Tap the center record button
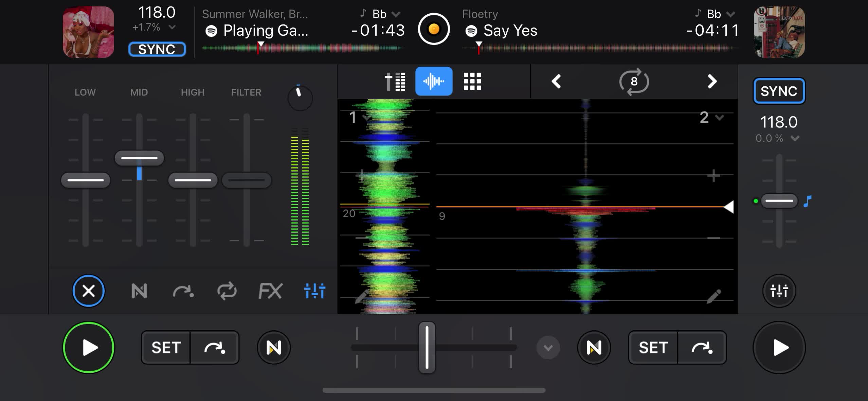 click(x=434, y=29)
